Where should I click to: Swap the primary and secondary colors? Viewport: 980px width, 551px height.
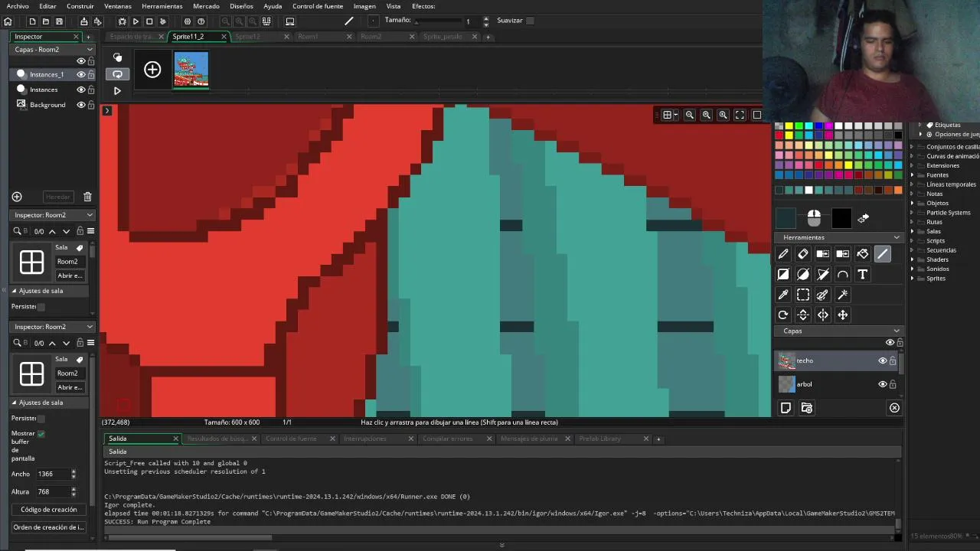point(863,219)
